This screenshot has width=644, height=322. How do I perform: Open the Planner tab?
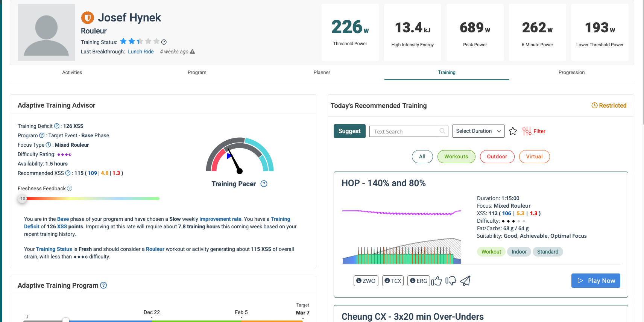point(322,73)
